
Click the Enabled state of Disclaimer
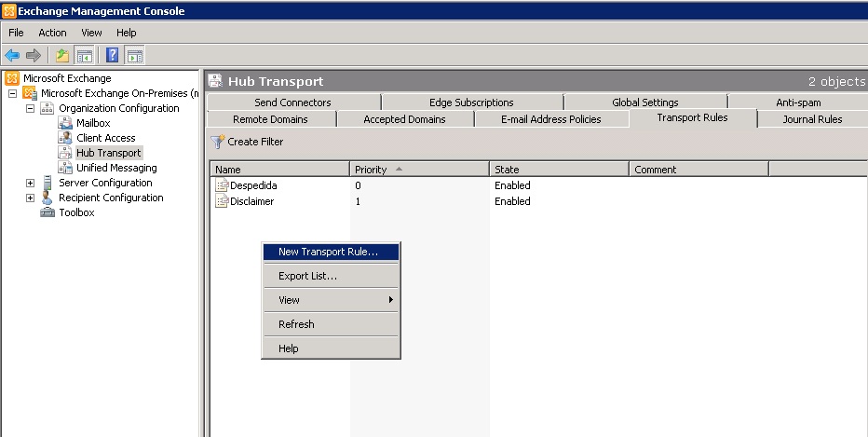(512, 201)
